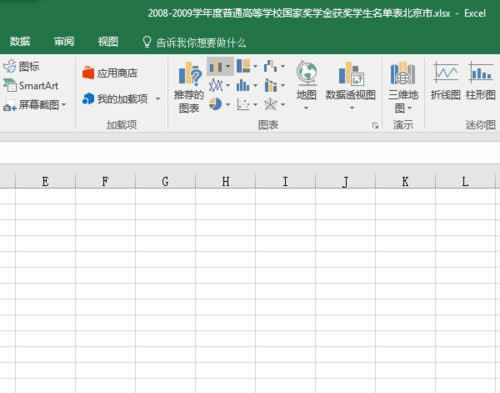This screenshot has width=500, height=393.
Task: Select the combo chart icon
Action: click(x=270, y=86)
